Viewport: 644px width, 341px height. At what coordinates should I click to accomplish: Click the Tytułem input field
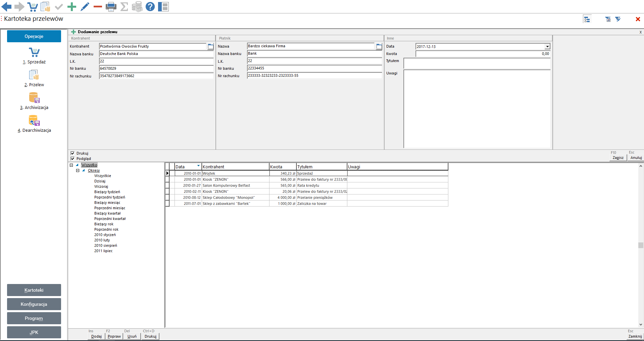(477, 63)
